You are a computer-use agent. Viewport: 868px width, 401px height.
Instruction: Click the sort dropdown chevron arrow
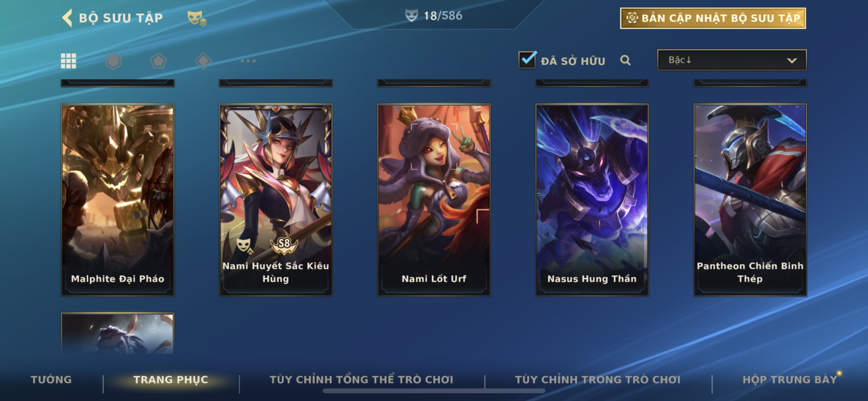[x=792, y=61]
